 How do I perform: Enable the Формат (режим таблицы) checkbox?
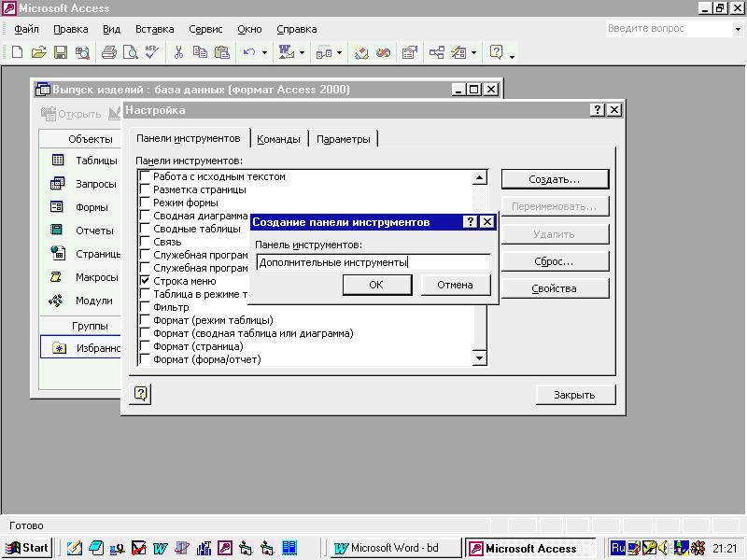145,320
